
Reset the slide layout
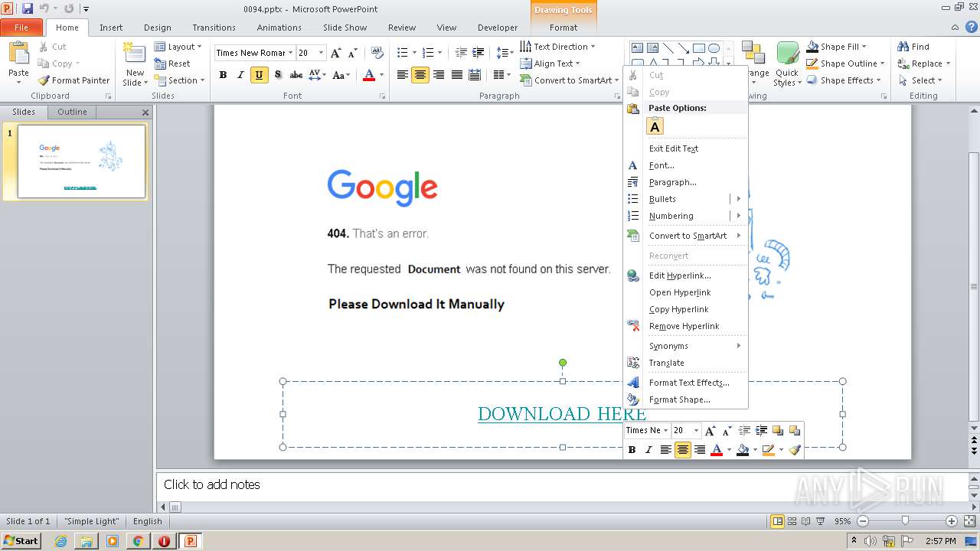point(172,64)
